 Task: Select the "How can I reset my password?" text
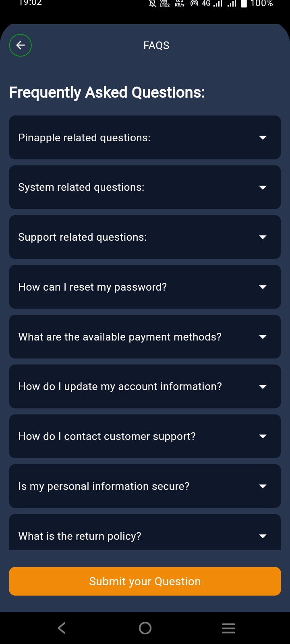pos(92,287)
